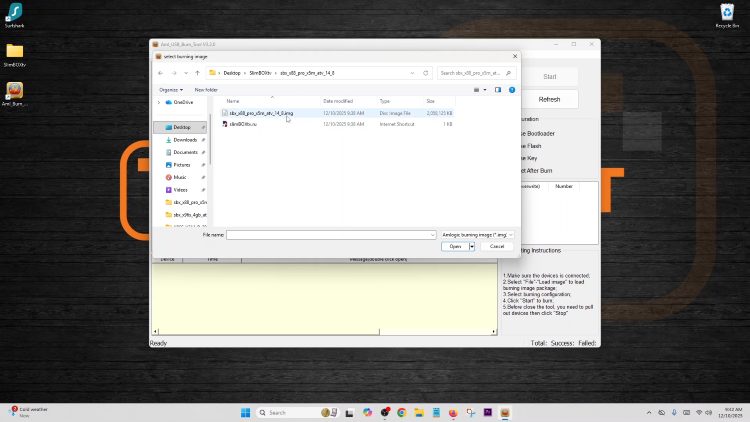Sort files by the Type column header
Screen dimensions: 750x422
coord(385,101)
